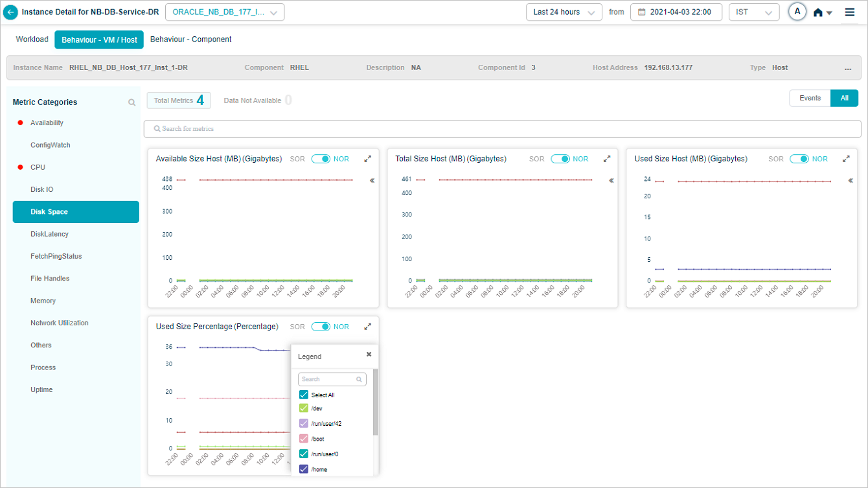Click the user avatar icon A
The image size is (868, 488).
(797, 12)
